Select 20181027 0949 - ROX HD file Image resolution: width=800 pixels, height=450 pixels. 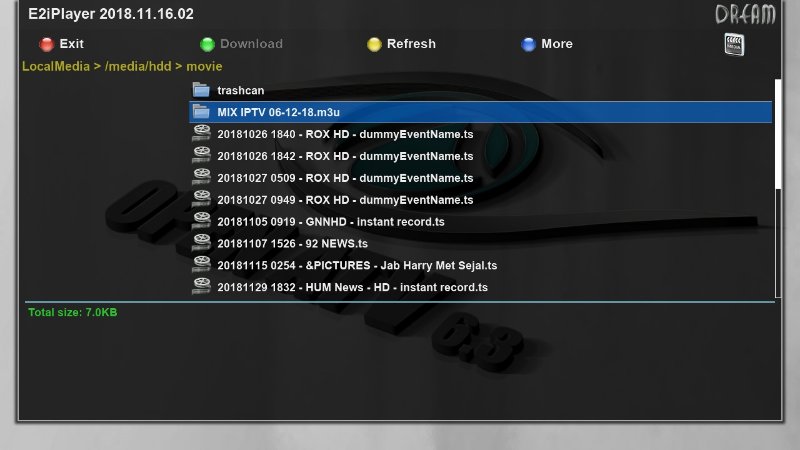click(x=481, y=200)
